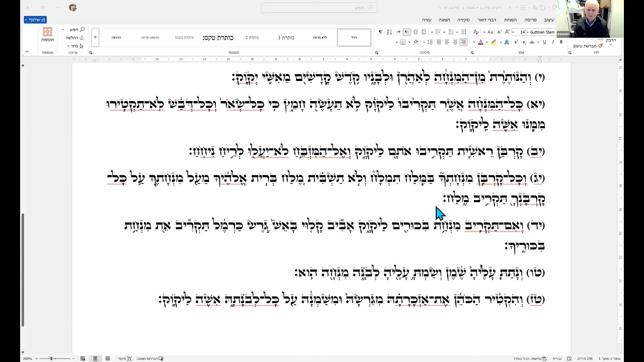Center align the paragraph
Screen dimensions: 644x362
click(455, 42)
